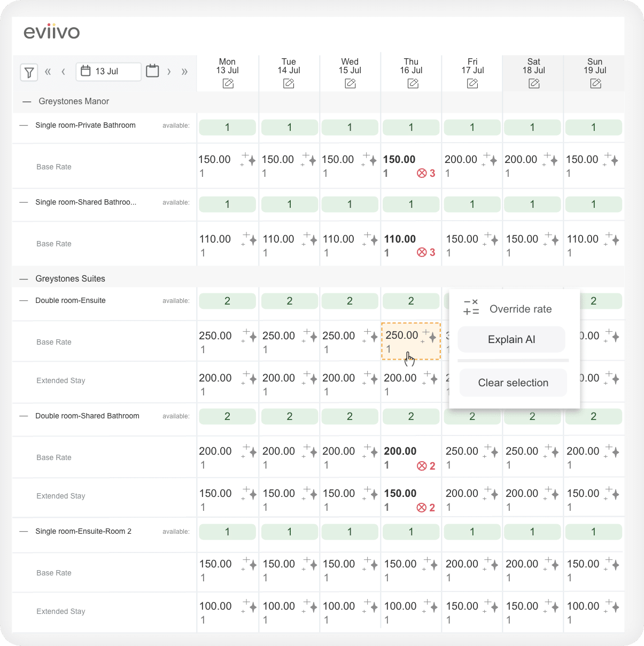The height and width of the screenshot is (646, 644).
Task: Edit Sun 19 Jul column pencil icon
Action: point(596,83)
